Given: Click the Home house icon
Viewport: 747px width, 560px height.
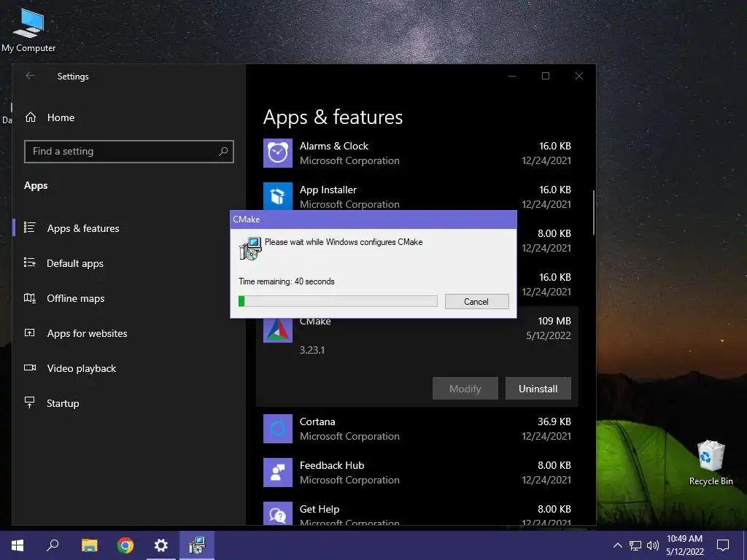Looking at the screenshot, I should pos(31,117).
